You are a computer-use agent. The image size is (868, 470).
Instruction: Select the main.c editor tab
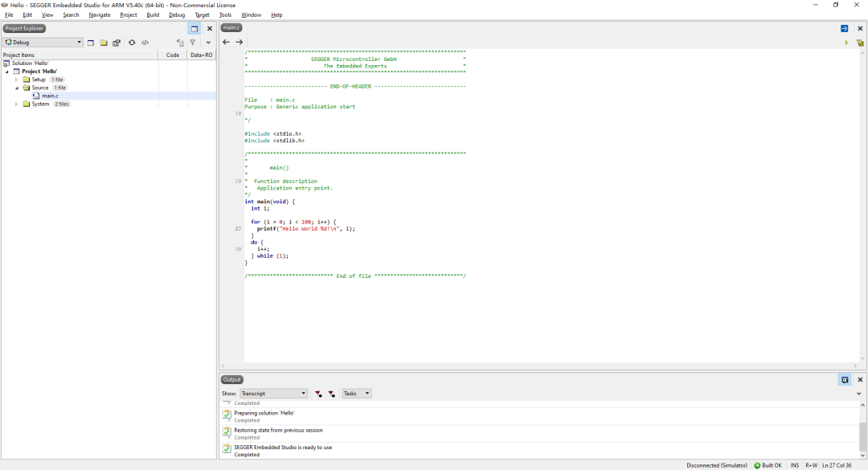click(x=231, y=27)
